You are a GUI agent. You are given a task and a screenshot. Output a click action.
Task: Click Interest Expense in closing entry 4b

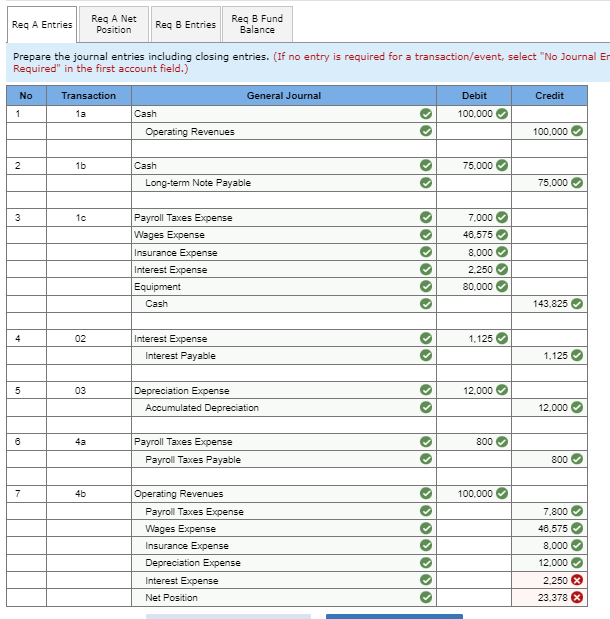coord(284,580)
